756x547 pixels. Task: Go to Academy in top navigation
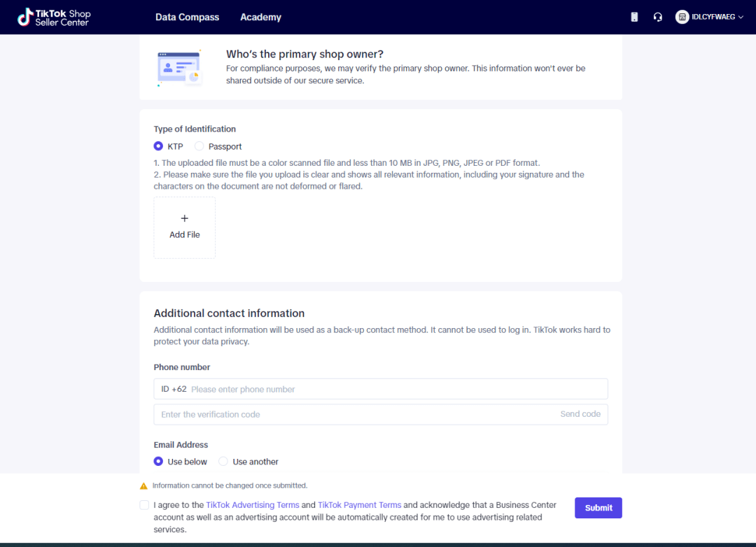tap(260, 17)
